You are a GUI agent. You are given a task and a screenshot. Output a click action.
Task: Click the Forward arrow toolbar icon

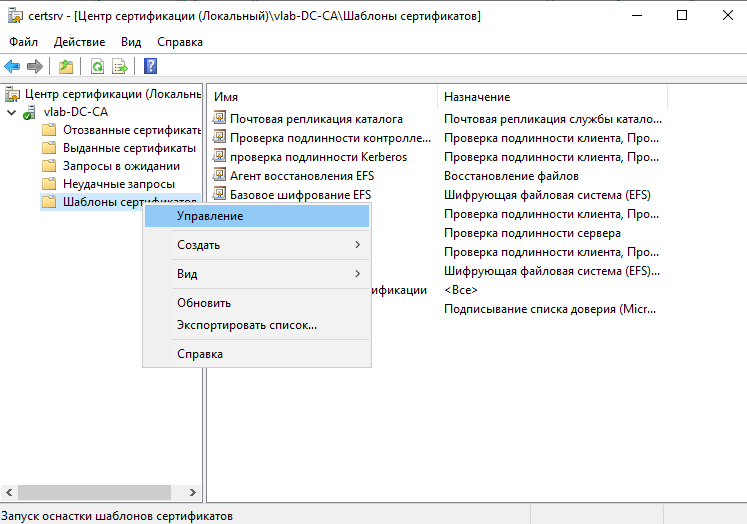pos(35,66)
